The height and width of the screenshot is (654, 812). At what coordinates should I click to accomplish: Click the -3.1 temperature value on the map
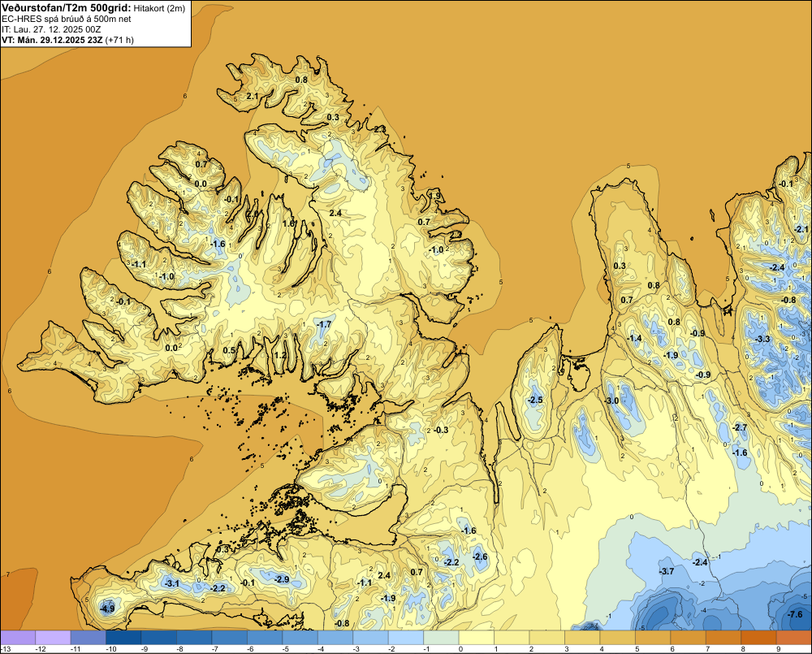click(x=172, y=583)
